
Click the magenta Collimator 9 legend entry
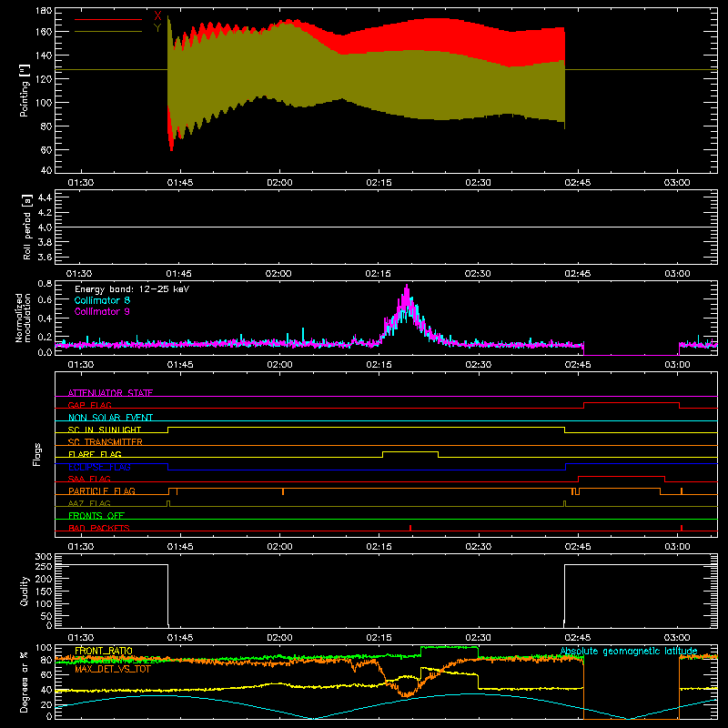click(x=102, y=311)
